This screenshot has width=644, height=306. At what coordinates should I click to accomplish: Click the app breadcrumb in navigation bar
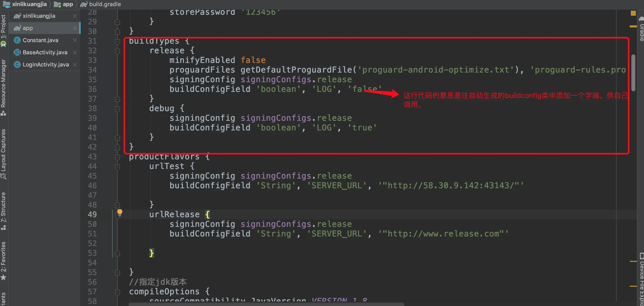point(67,4)
